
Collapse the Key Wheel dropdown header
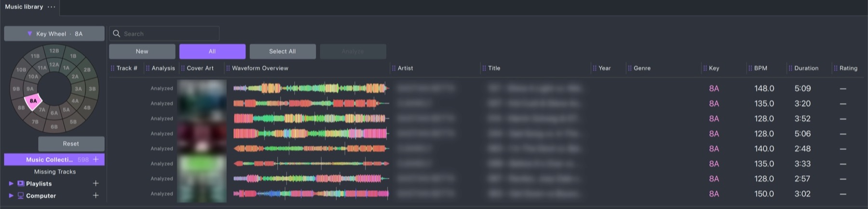[54, 34]
